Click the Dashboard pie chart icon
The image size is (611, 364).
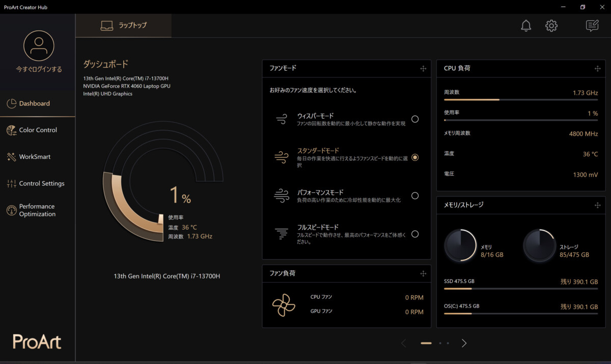(x=11, y=103)
